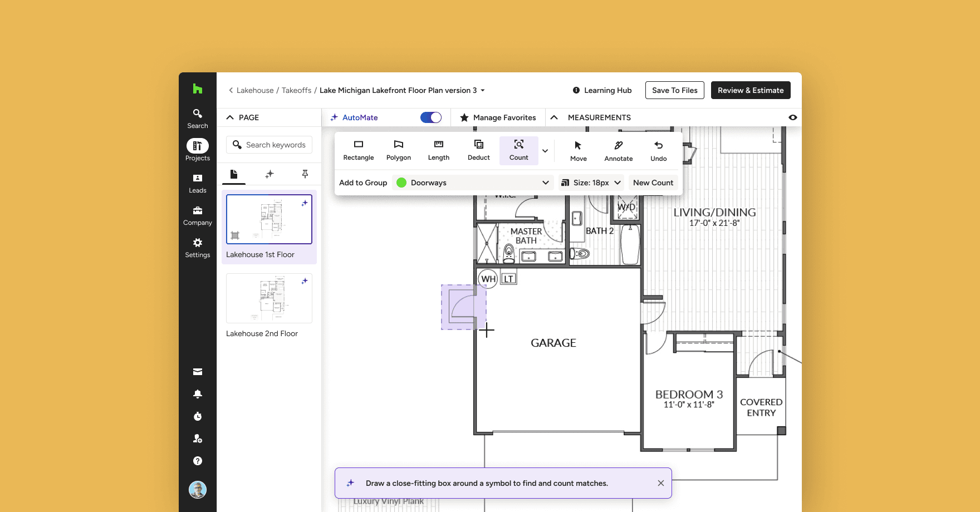The width and height of the screenshot is (980, 512).
Task: Click the COVERED ENTRY label
Action: [x=761, y=407]
